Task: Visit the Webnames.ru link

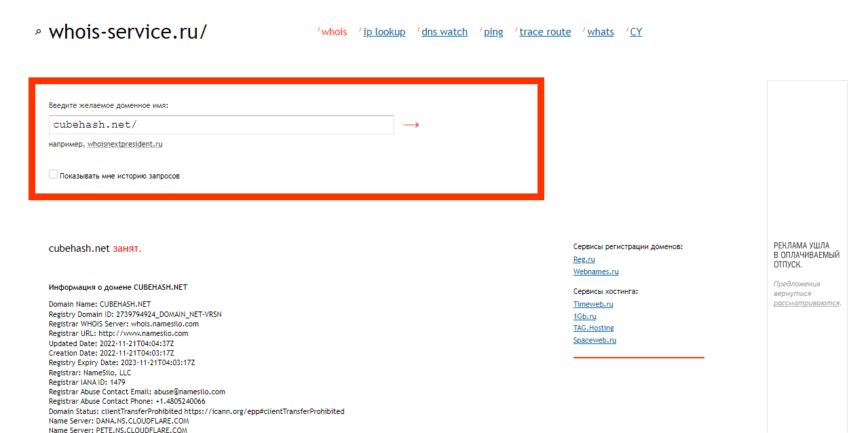Action: 596,271
